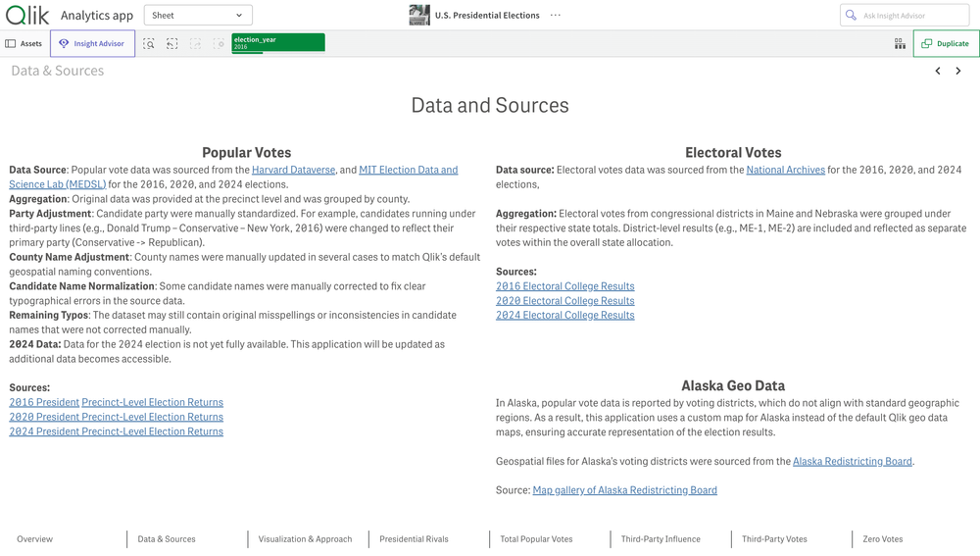Toggle the Insight Advisor panel
The width and height of the screenshot is (980, 556).
pos(92,44)
